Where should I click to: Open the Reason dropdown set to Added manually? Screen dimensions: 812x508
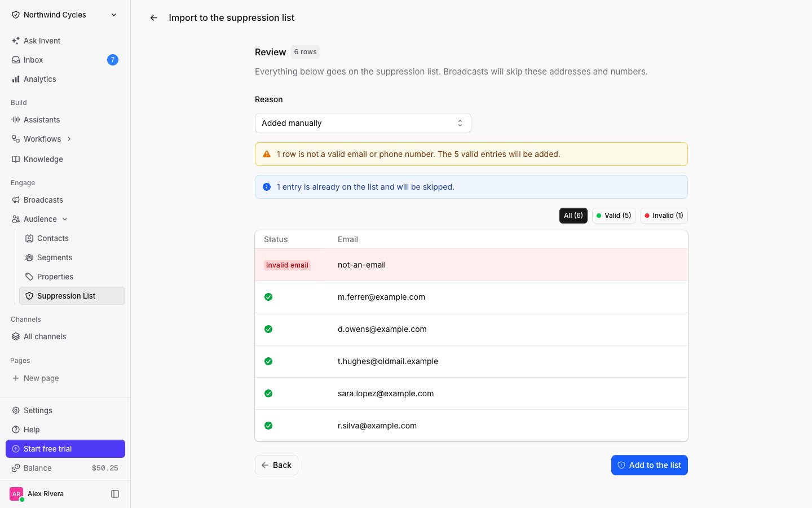point(363,123)
